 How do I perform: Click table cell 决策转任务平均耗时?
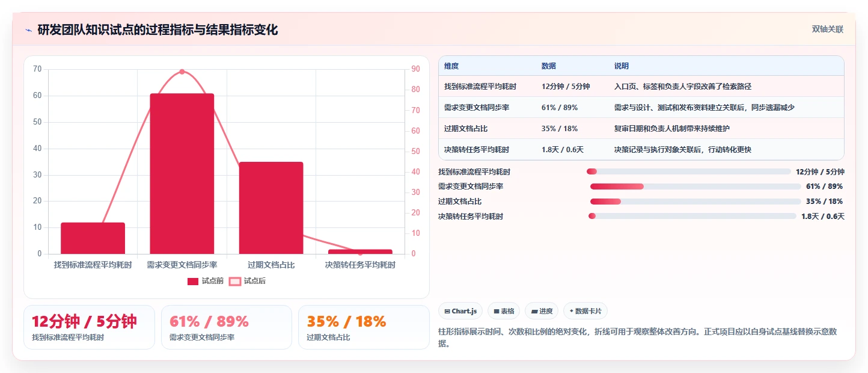click(x=477, y=150)
